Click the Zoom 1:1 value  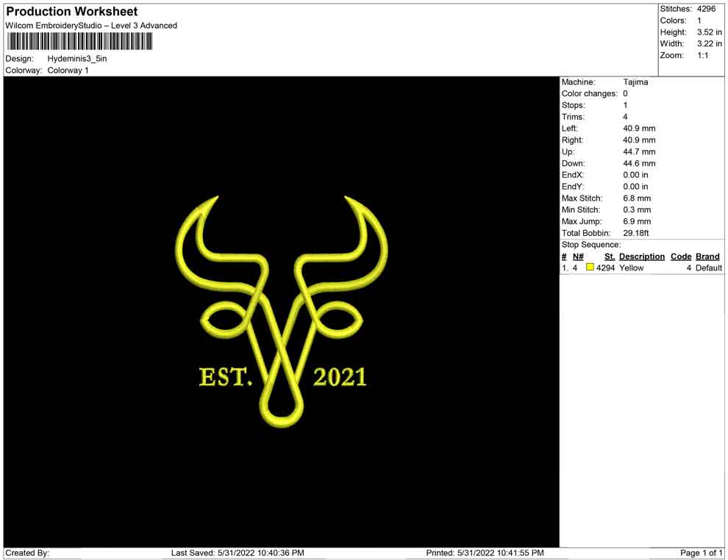[x=702, y=56]
